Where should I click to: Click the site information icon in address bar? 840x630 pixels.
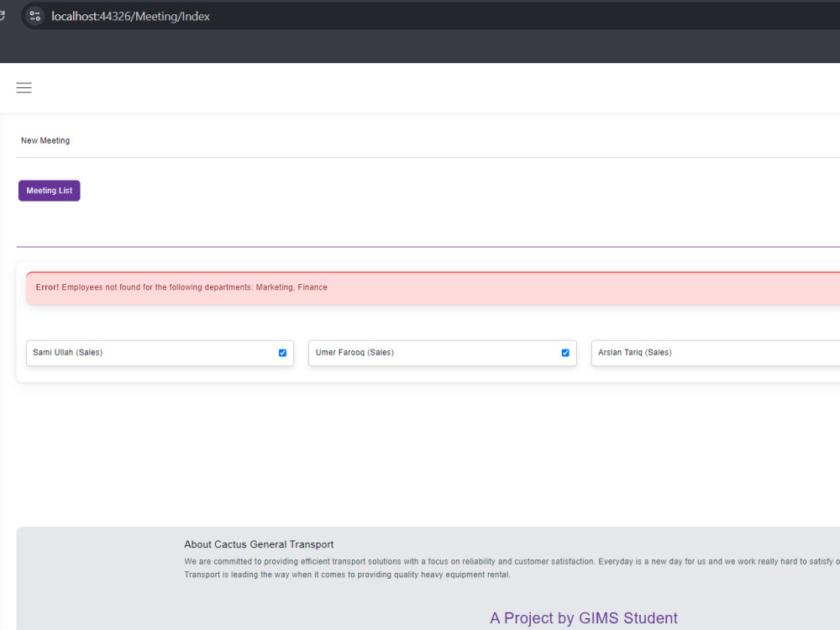(34, 16)
